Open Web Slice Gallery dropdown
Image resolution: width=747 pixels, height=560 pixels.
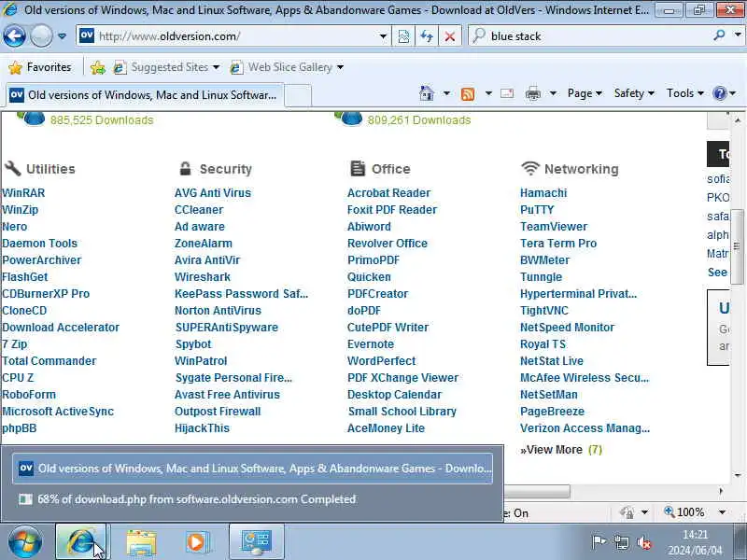[286, 67]
